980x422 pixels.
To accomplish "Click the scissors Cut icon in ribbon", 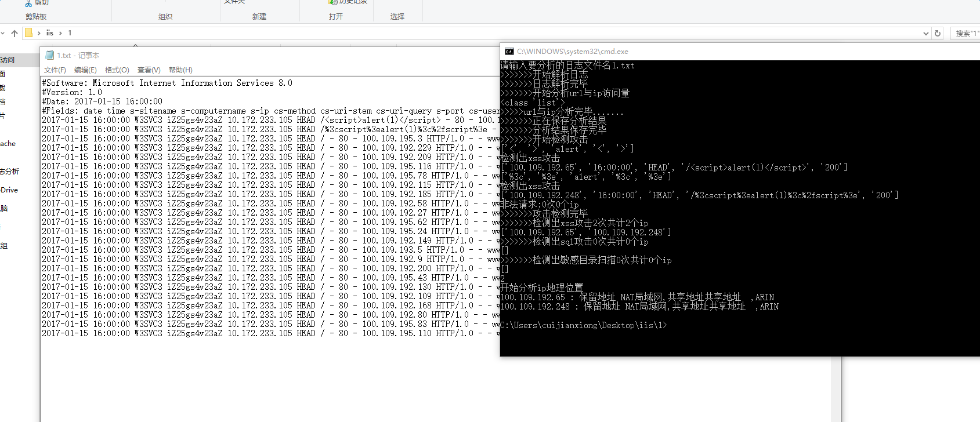I will (x=28, y=3).
